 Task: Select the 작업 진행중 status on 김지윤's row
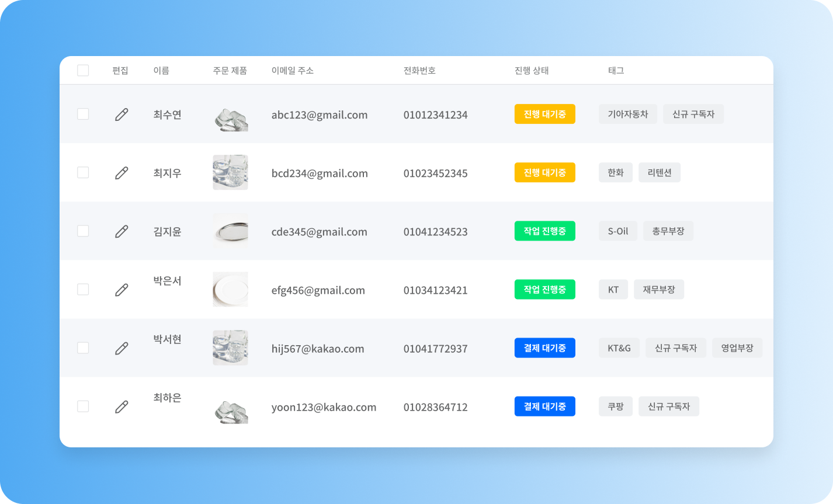point(544,231)
